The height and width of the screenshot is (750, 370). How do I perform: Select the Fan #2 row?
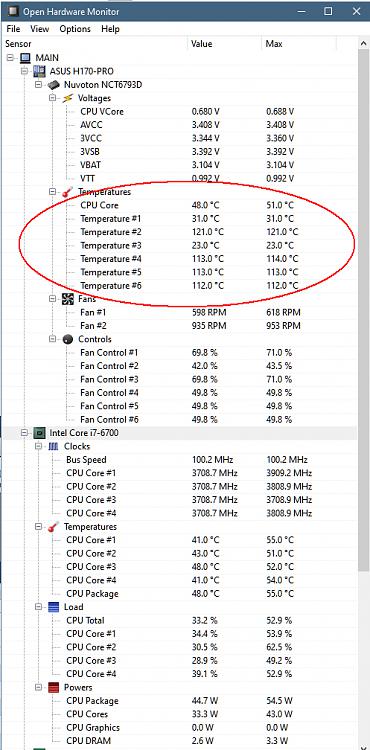point(179,326)
